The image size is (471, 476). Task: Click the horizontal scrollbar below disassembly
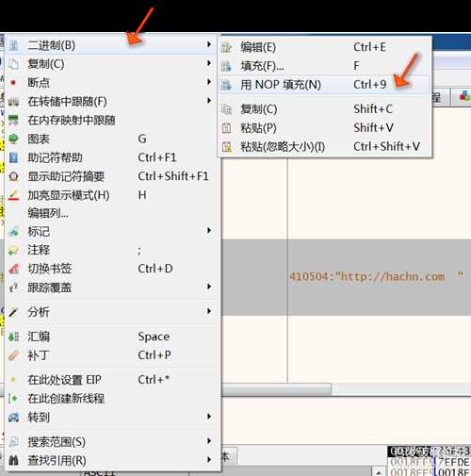tap(276, 390)
